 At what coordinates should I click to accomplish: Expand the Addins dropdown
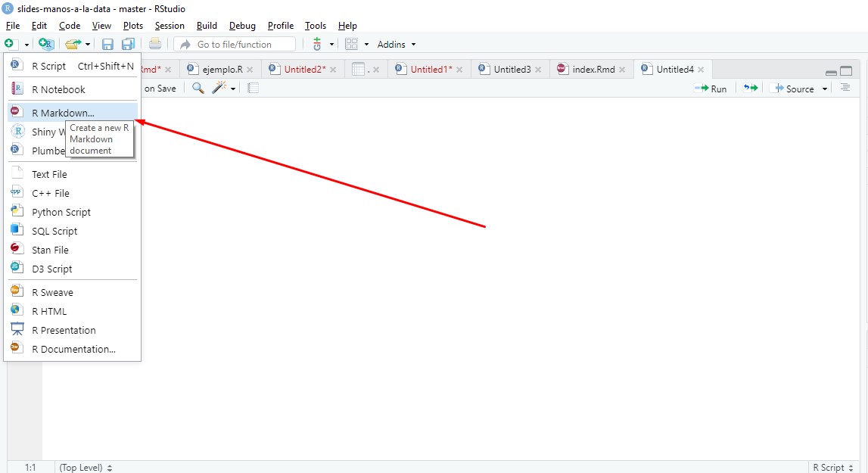(x=397, y=45)
